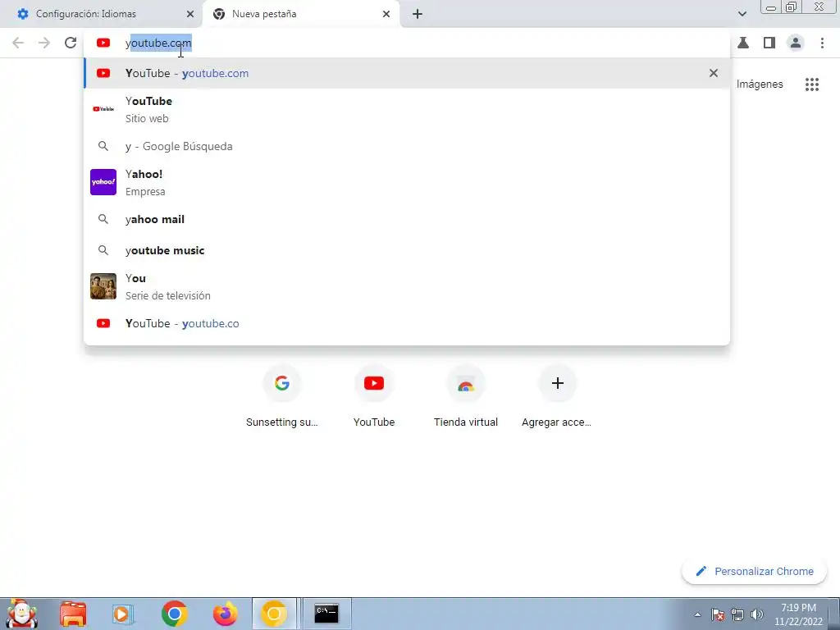Open the Chrome three-dot menu
840x630 pixels.
[822, 43]
